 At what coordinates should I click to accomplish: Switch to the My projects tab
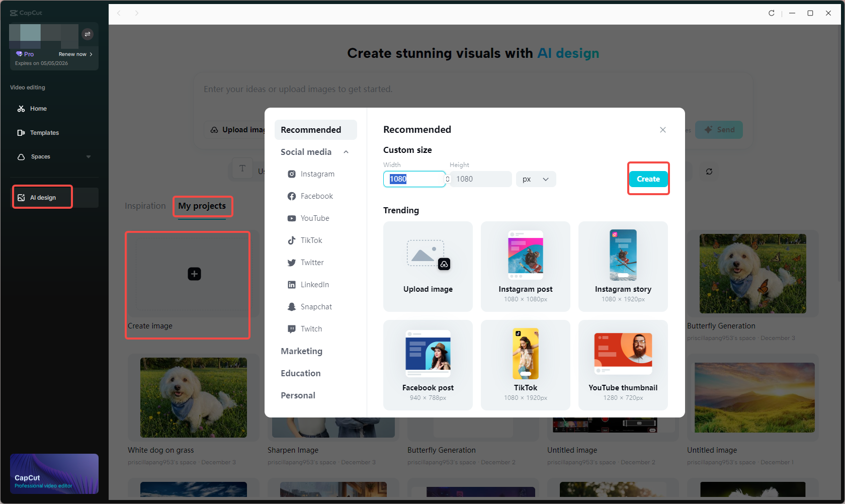pos(202,206)
